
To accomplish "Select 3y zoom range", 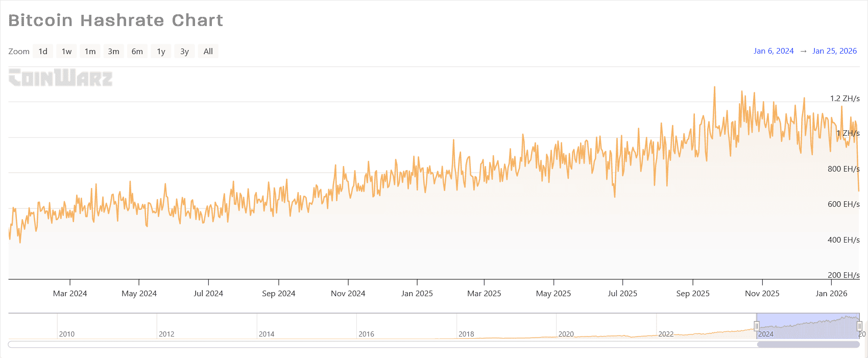I will pos(184,51).
